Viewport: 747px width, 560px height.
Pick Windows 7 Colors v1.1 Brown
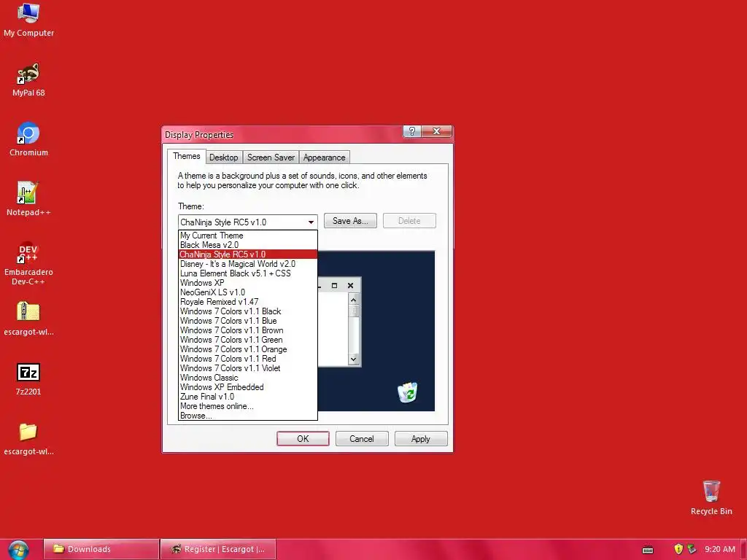248,330
